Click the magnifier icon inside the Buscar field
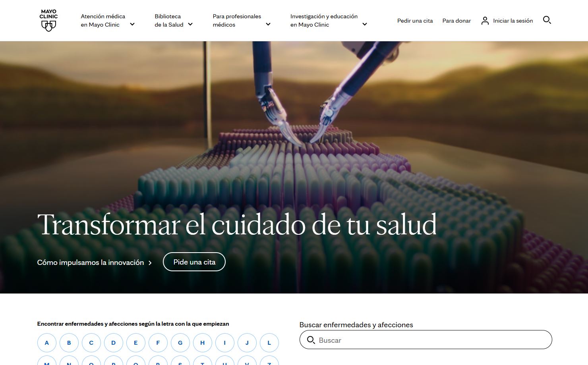588x365 pixels. click(x=311, y=340)
